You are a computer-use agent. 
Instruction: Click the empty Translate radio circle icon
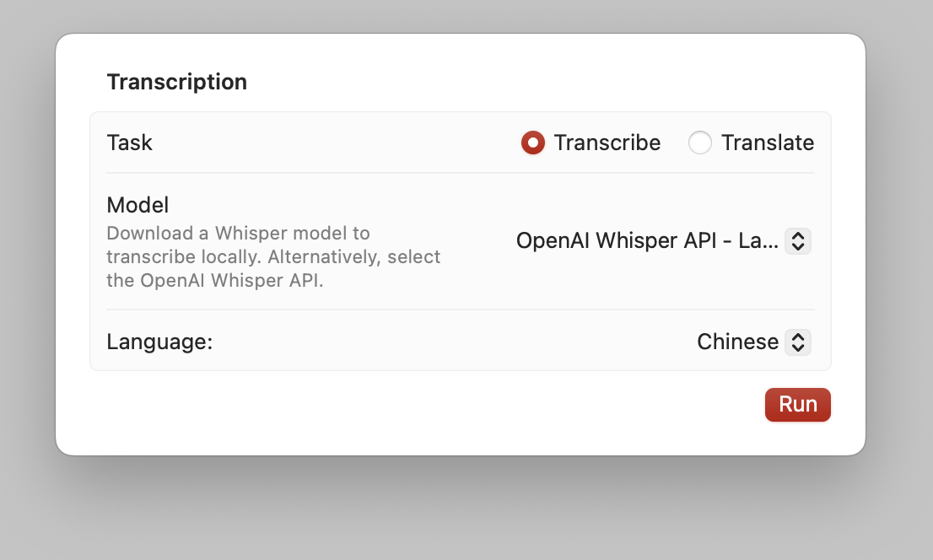click(700, 143)
